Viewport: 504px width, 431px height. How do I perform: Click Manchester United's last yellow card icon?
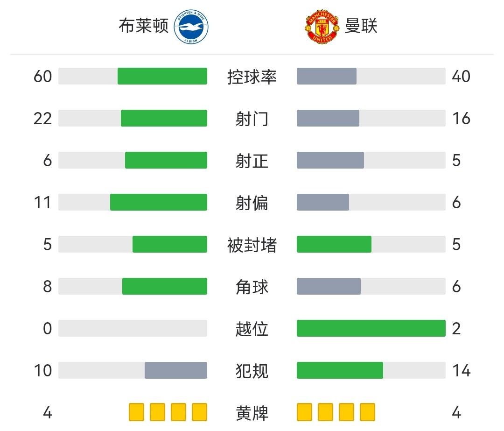pyautogui.click(x=367, y=412)
